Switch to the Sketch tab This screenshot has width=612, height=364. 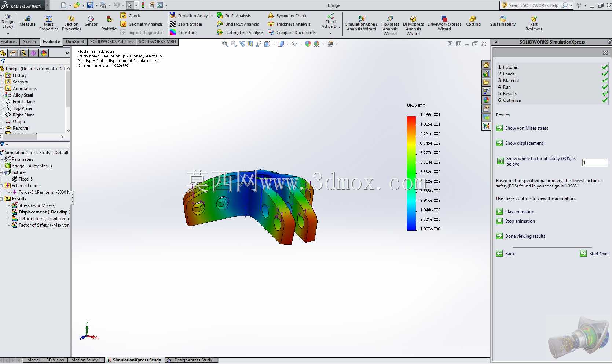29,42
